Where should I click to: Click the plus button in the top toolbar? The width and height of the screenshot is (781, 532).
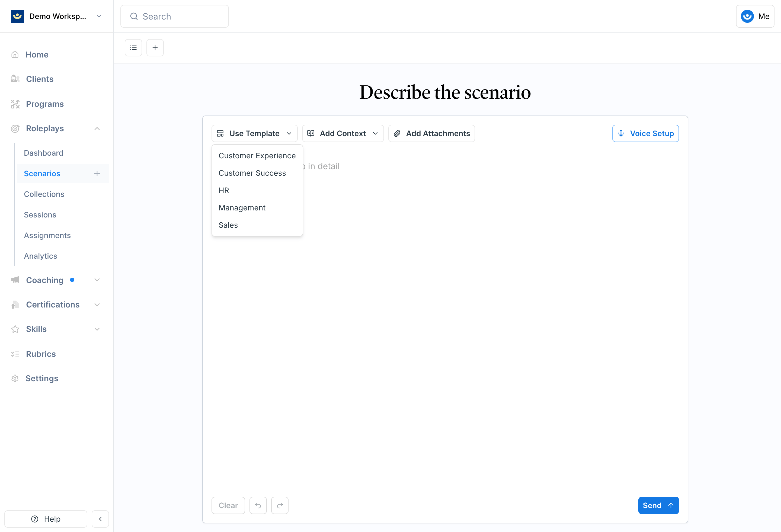click(x=155, y=48)
